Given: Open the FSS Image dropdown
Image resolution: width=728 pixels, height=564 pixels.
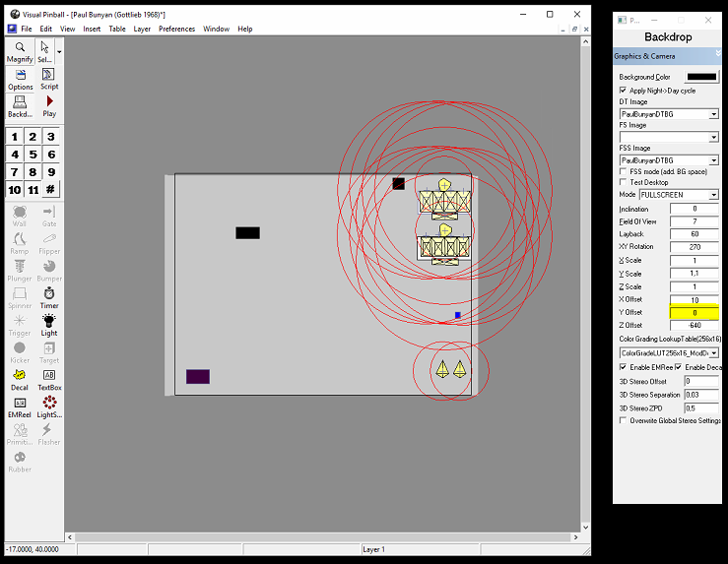Looking at the screenshot, I should (x=713, y=160).
